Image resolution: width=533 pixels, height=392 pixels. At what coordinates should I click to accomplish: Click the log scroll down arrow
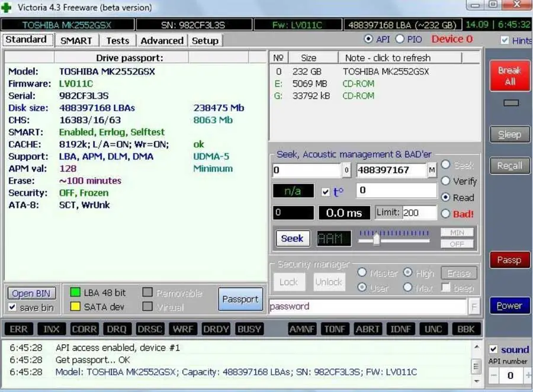tap(477, 381)
